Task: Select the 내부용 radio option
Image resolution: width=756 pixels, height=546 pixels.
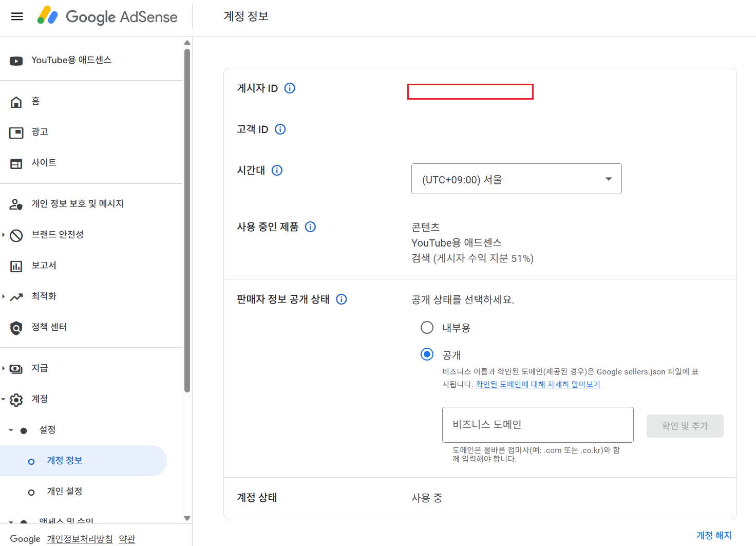Action: (427, 327)
